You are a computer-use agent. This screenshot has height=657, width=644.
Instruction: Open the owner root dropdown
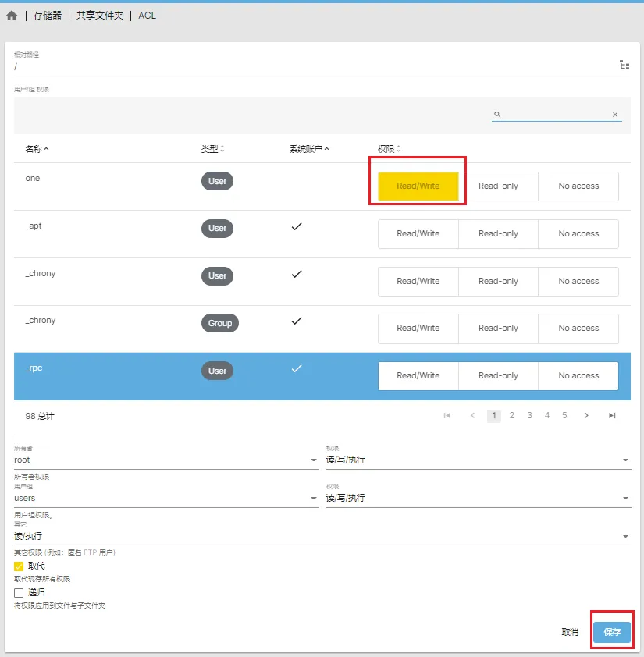[166, 460]
